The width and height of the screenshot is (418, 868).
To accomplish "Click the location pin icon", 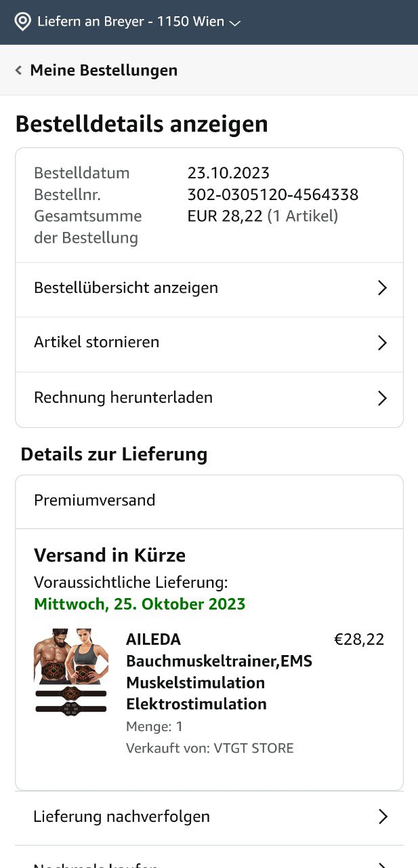I will pos(23,22).
